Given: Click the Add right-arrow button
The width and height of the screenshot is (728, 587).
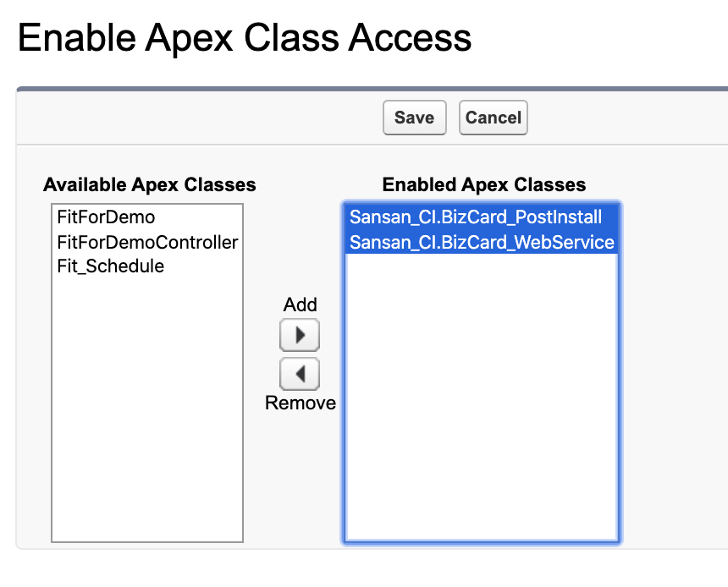Looking at the screenshot, I should (300, 336).
